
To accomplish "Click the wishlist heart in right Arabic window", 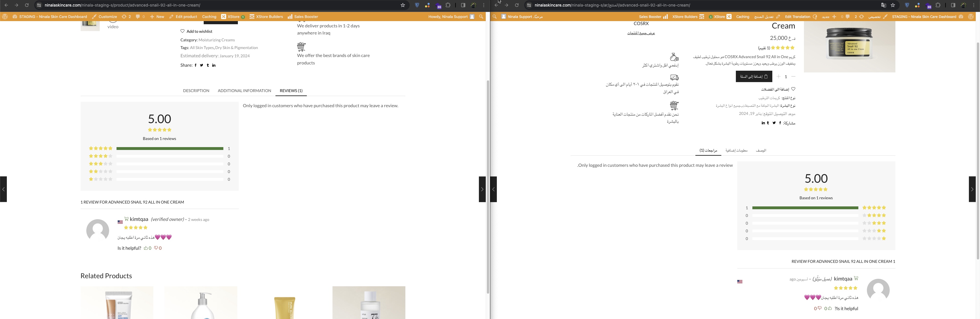I will tap(793, 89).
